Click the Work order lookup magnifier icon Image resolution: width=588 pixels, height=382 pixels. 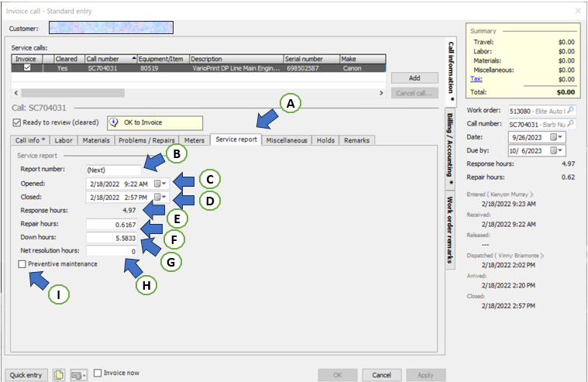[x=570, y=110]
